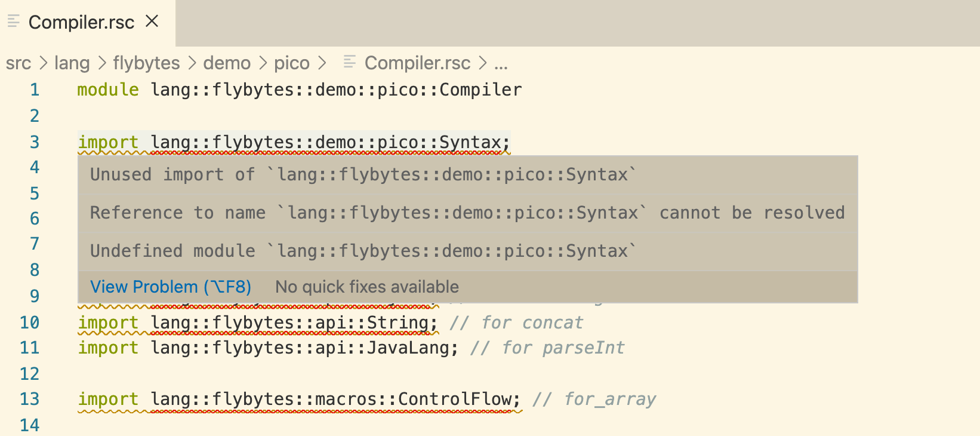Open the pico breadcrumb dropdown
This screenshot has height=436, width=980.
292,63
